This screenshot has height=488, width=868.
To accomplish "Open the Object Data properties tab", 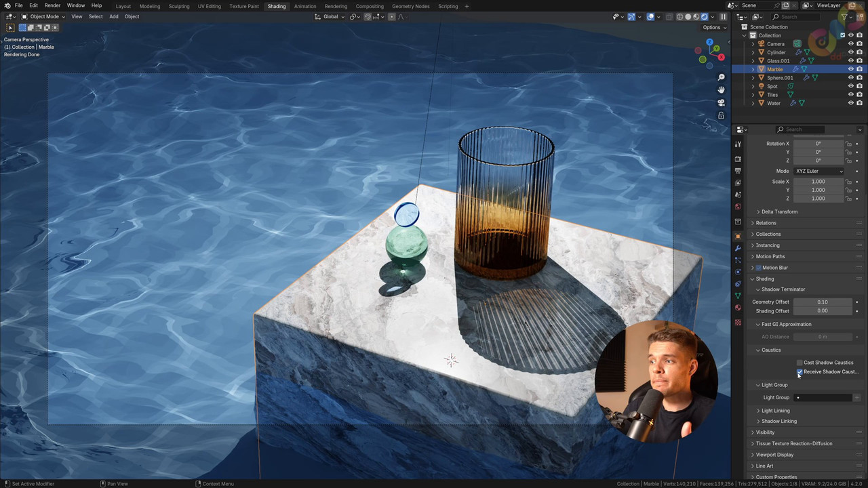I will coord(738,296).
